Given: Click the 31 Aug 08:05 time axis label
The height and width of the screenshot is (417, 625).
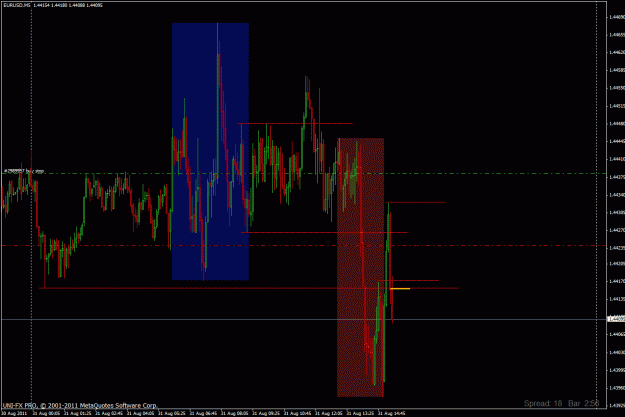Looking at the screenshot, I should tap(235, 413).
